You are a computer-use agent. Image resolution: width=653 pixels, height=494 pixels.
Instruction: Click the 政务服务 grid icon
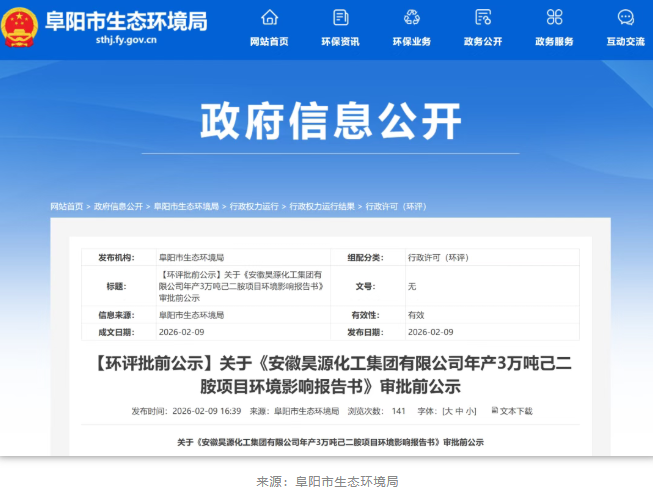tap(554, 17)
